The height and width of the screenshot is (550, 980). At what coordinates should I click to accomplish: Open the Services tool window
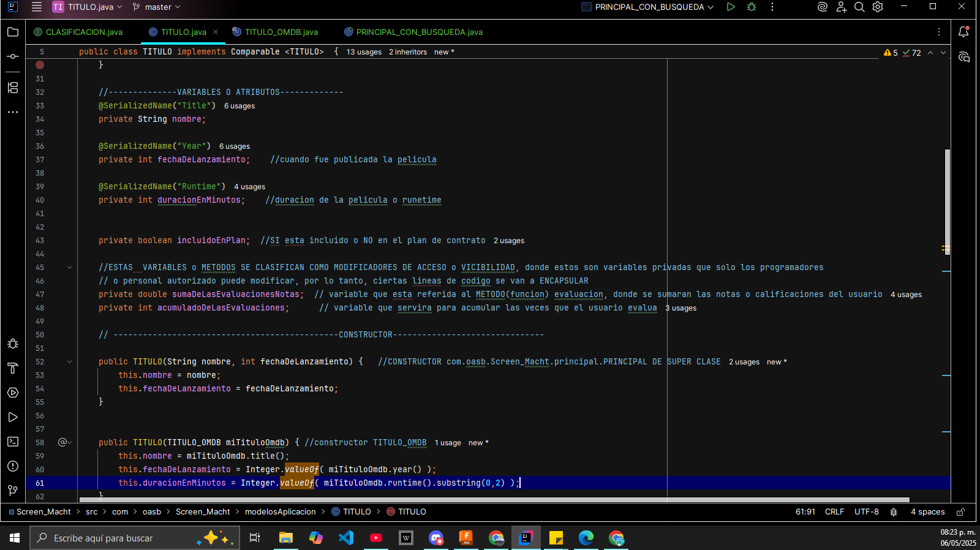[13, 393]
